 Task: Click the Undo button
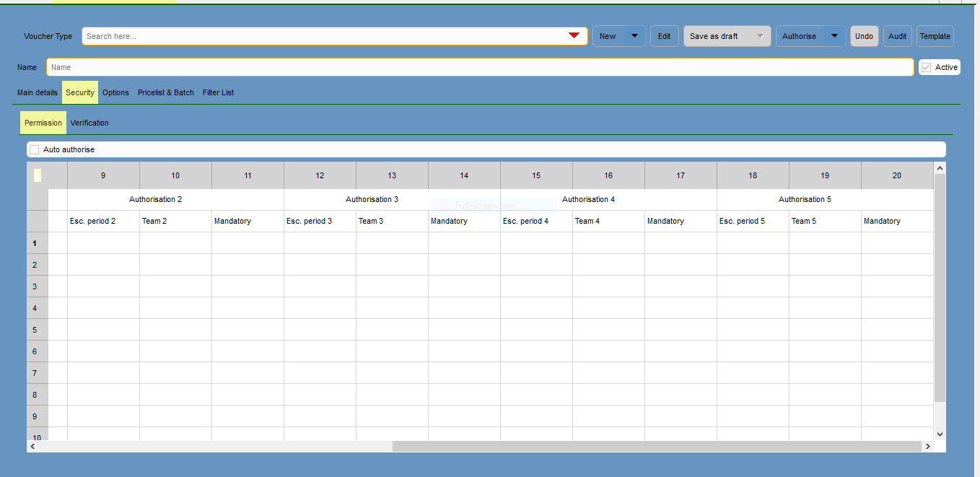864,36
